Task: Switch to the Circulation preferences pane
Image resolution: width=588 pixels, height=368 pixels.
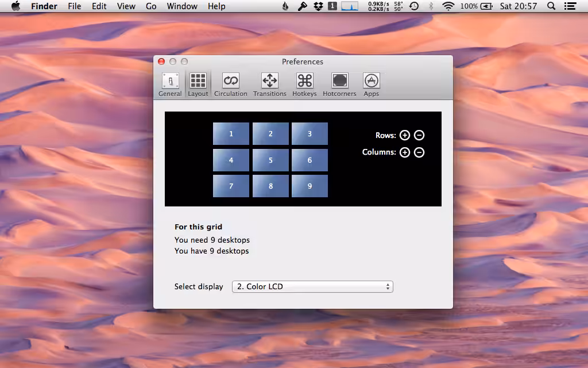Action: [x=231, y=85]
